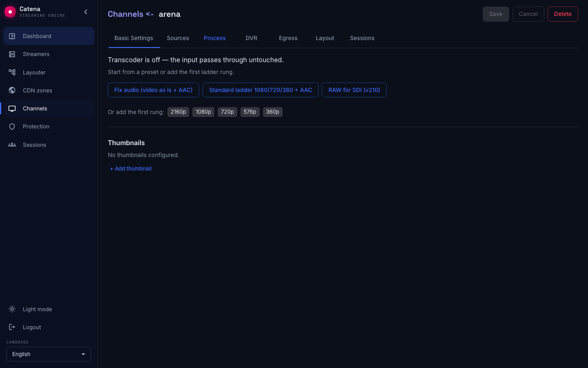
Task: Click the + Add thumbnail link
Action: point(131,168)
